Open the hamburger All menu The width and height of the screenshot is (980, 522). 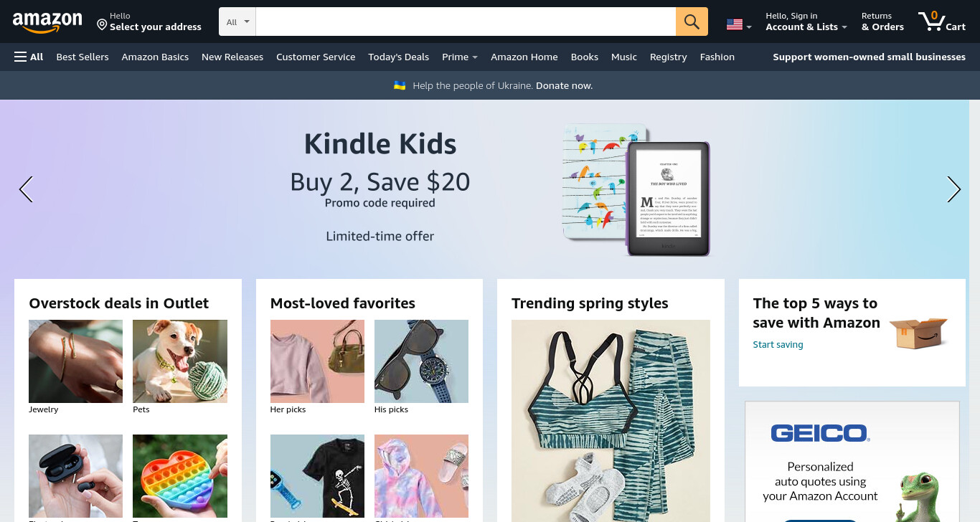click(29, 57)
